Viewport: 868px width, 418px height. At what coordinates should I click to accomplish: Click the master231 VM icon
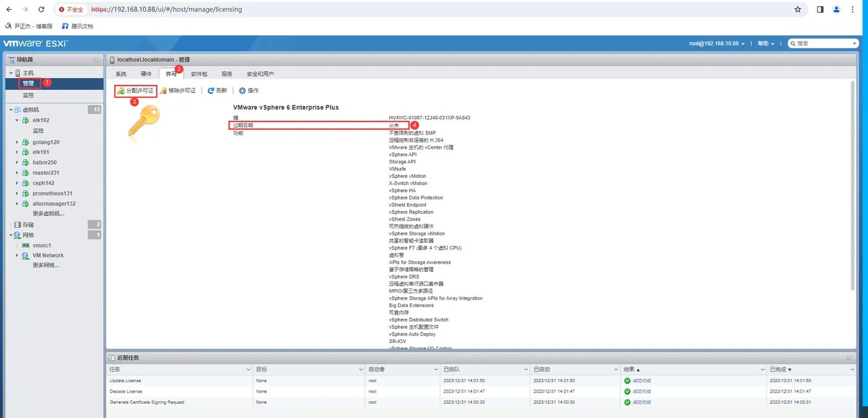pos(26,173)
